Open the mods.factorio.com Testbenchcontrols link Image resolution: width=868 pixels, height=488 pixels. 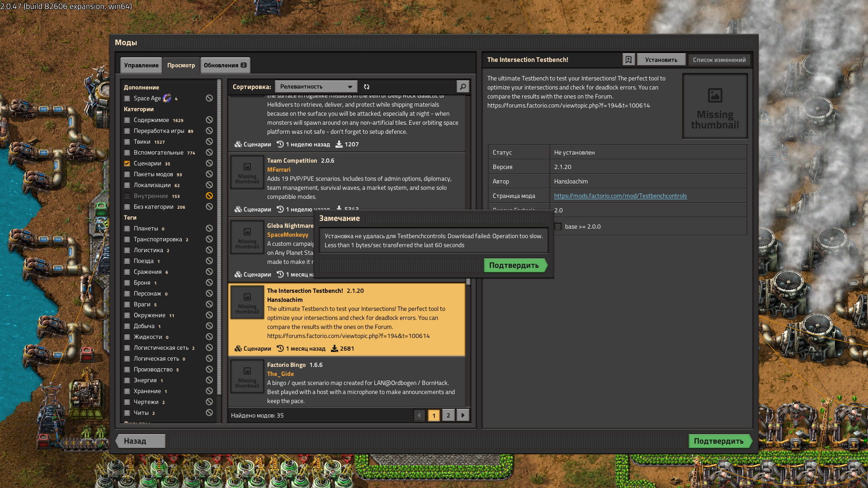(x=620, y=196)
